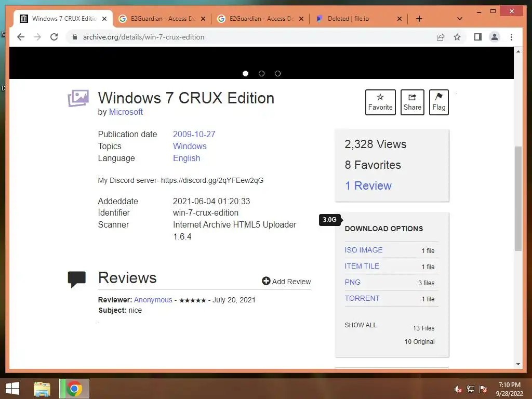Open the Anonymous reviewer link
Viewport: 532px width, 399px height.
pyautogui.click(x=153, y=300)
